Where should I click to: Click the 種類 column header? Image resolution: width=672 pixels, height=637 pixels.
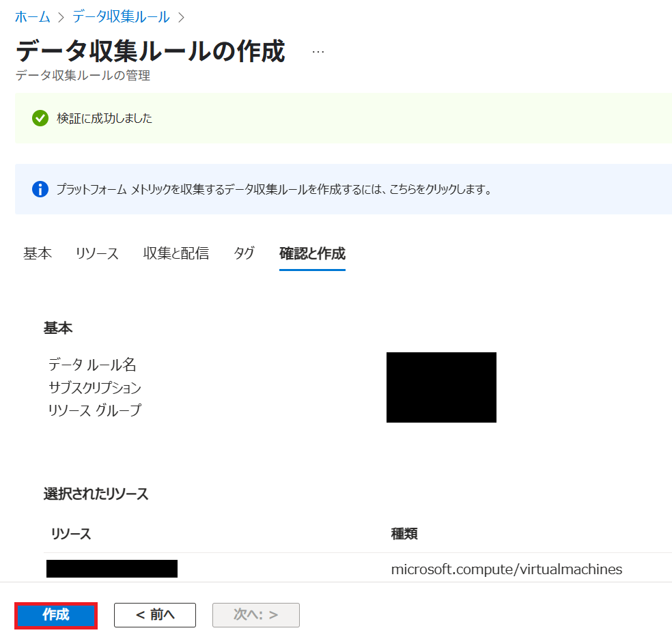(x=404, y=534)
